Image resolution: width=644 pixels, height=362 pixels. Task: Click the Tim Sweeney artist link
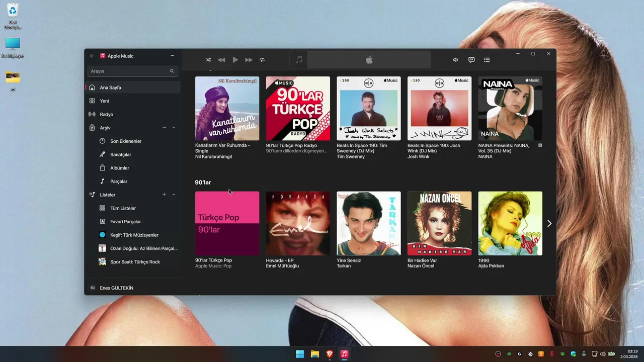pos(351,157)
